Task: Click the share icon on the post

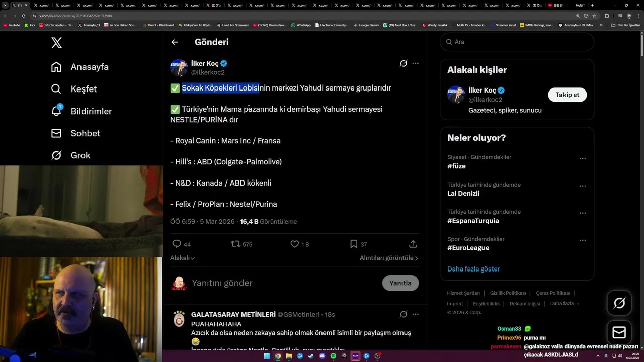Action: pos(413,244)
